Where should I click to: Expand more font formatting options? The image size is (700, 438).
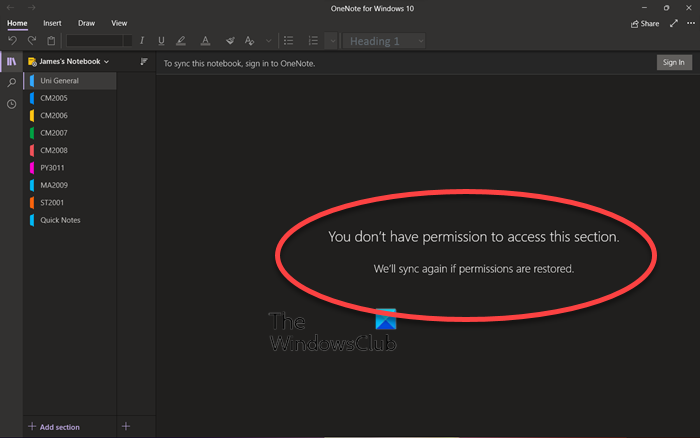coord(268,41)
